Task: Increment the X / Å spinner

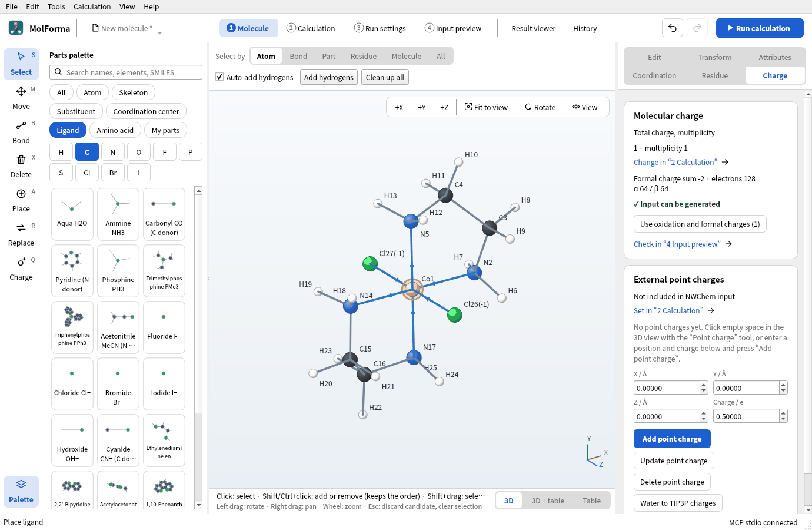Action: click(704, 385)
